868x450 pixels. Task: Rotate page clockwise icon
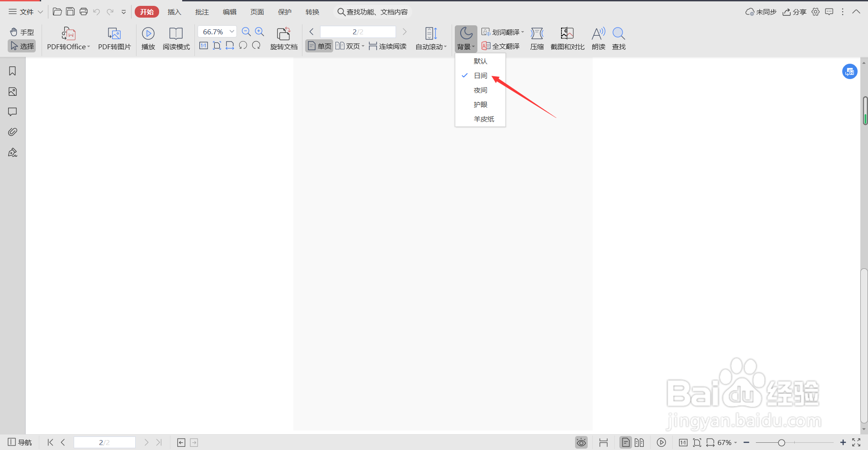pos(256,46)
